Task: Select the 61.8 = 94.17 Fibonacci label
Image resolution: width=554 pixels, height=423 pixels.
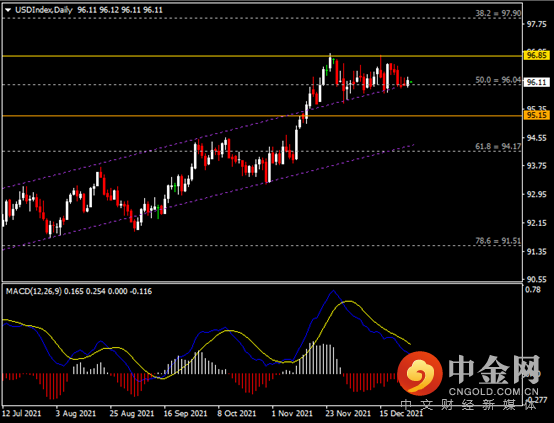Action: (x=498, y=146)
